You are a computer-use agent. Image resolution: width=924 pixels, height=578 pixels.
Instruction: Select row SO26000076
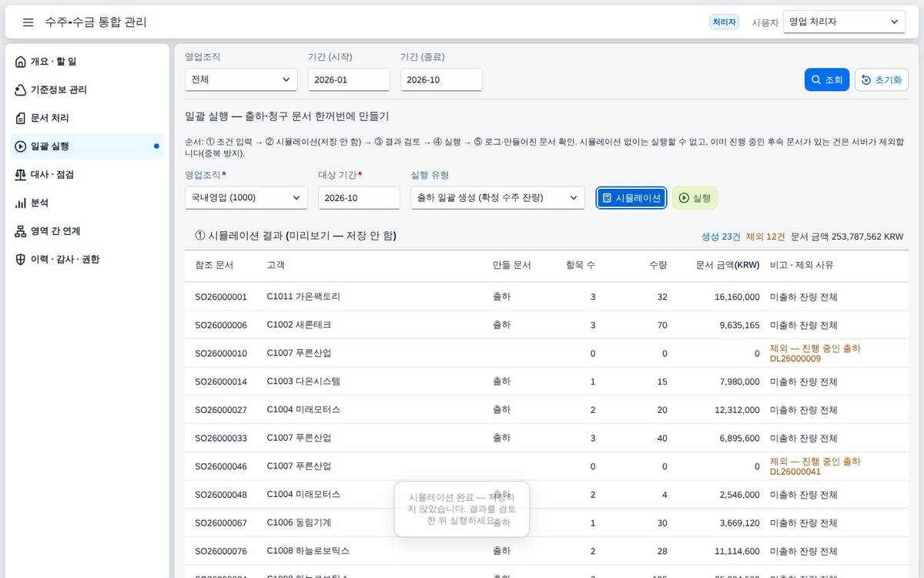[547, 551]
